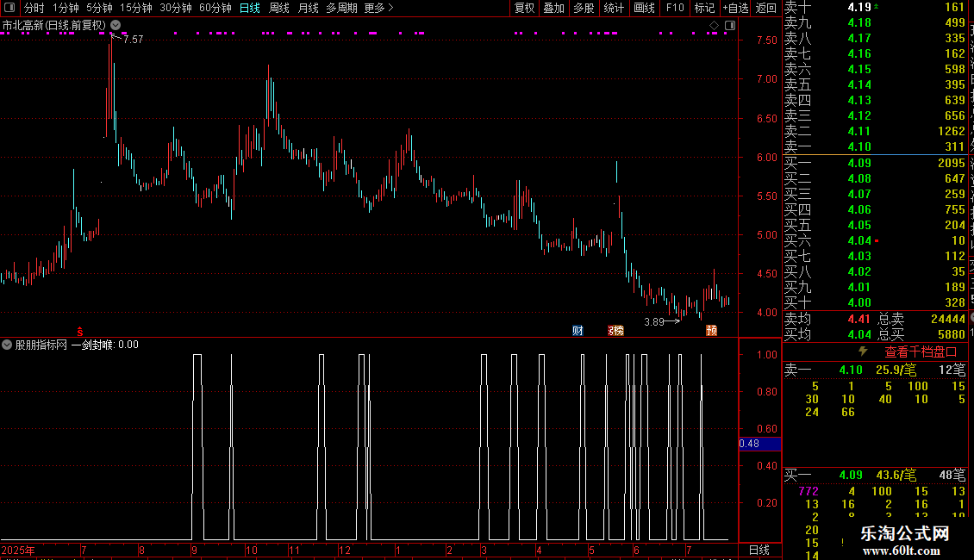Click the 画线 draw line button
This screenshot has width=974, height=560.
[x=644, y=8]
